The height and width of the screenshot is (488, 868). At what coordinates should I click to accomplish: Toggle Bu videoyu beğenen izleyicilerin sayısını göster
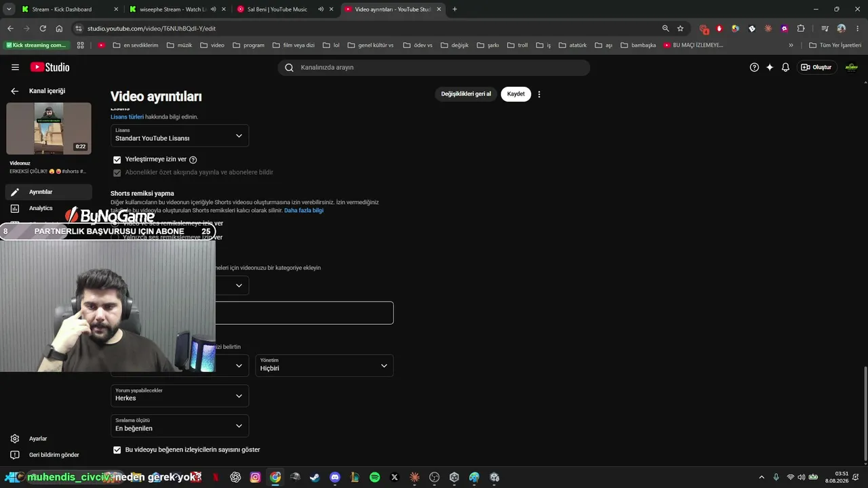click(x=117, y=450)
